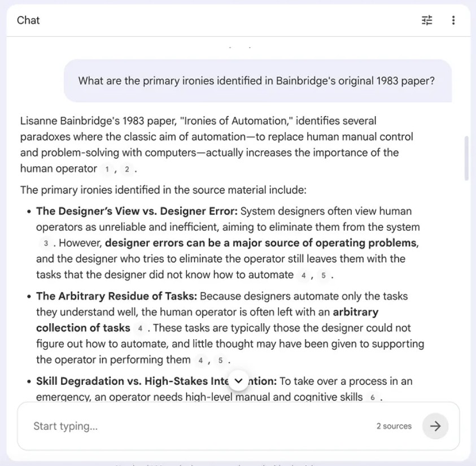Click the chat scrollbar thumb
The width and height of the screenshot is (476, 466).
coord(466,159)
